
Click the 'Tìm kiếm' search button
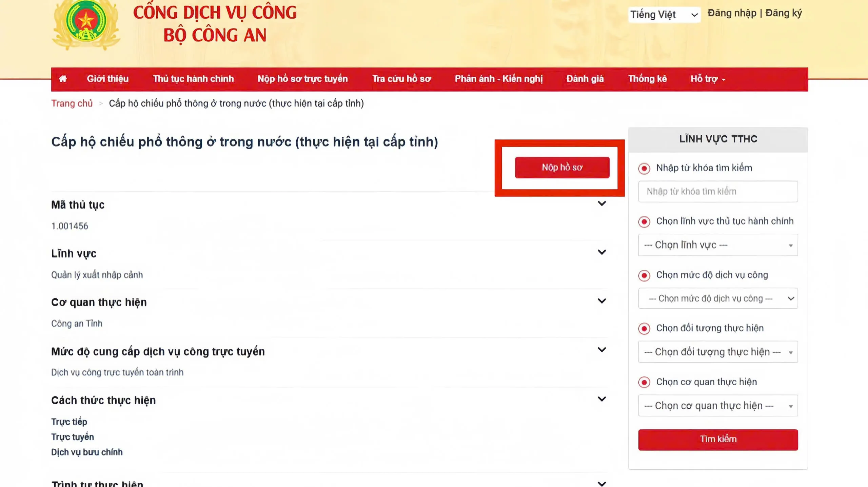click(718, 439)
